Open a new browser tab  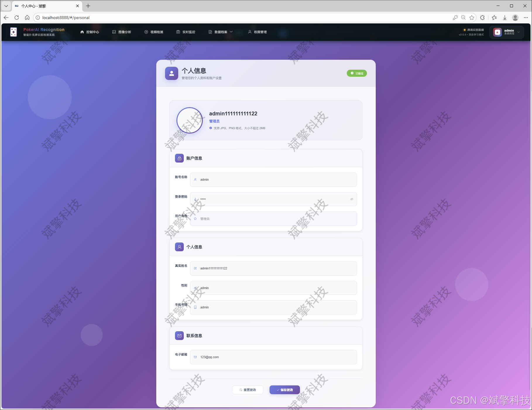coord(88,6)
